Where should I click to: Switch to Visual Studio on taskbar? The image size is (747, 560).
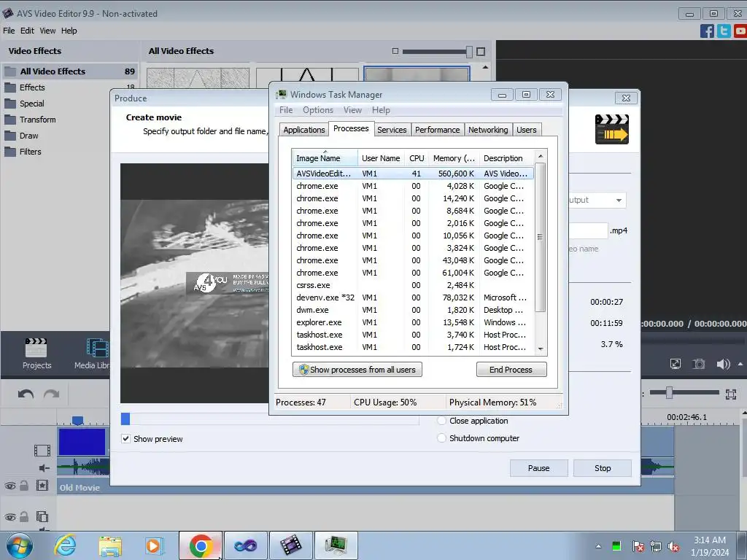(x=245, y=545)
